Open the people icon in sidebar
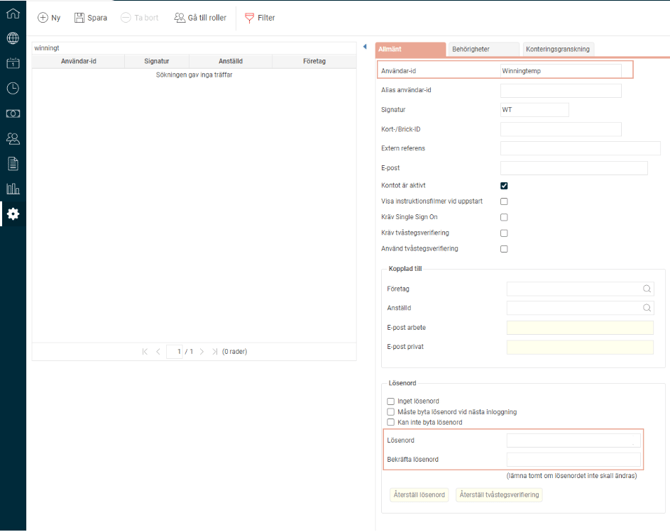Image resolution: width=670 pixels, height=532 pixels. 13,139
